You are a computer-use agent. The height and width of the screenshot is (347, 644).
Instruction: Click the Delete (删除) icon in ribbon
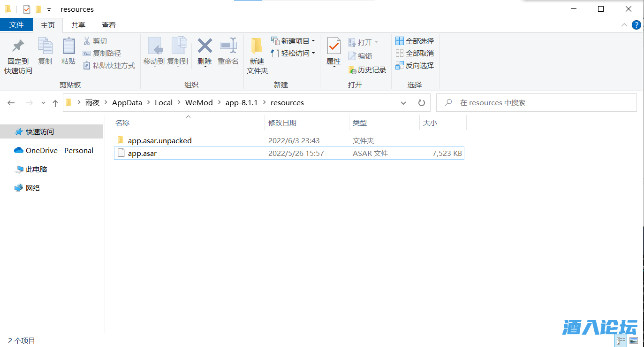(x=205, y=46)
